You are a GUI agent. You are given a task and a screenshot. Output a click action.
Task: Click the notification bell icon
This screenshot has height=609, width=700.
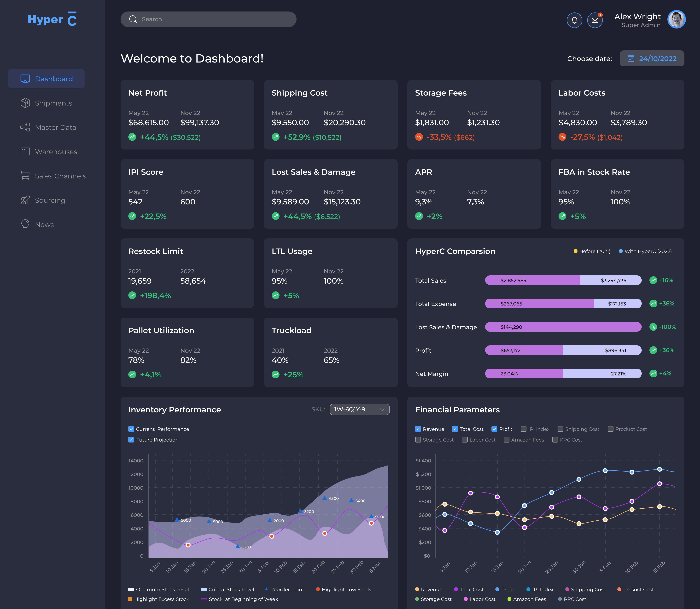coord(574,20)
